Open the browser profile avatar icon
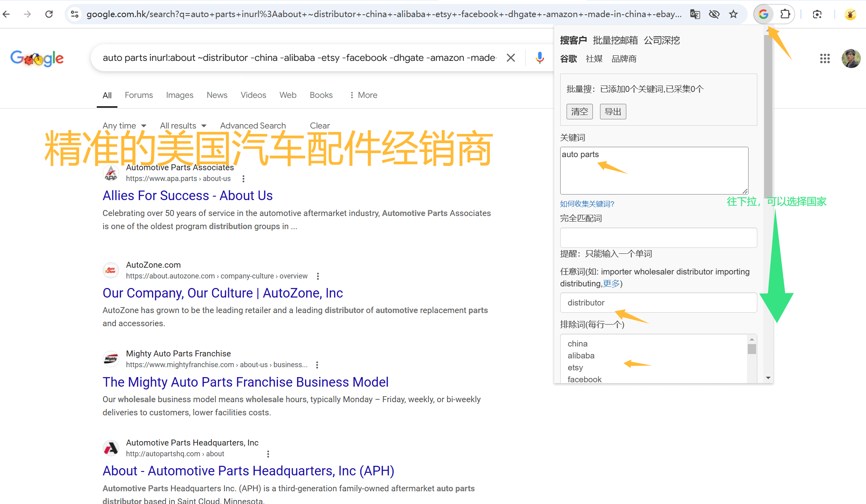Screen dimensions: 866x504 coord(850,14)
